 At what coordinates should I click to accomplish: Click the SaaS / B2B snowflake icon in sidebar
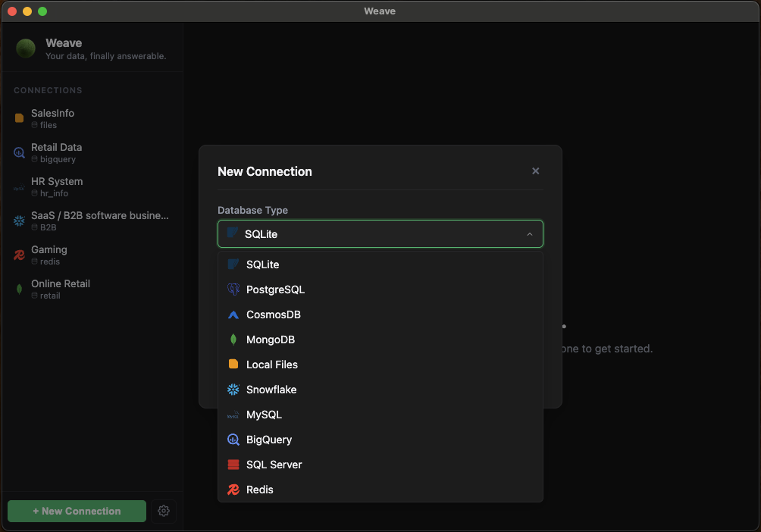pos(20,221)
